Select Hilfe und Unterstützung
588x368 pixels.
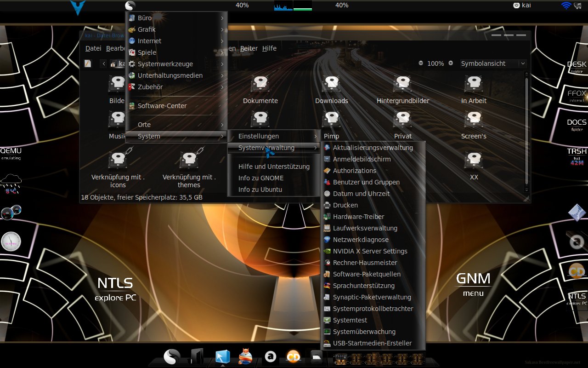coord(274,167)
